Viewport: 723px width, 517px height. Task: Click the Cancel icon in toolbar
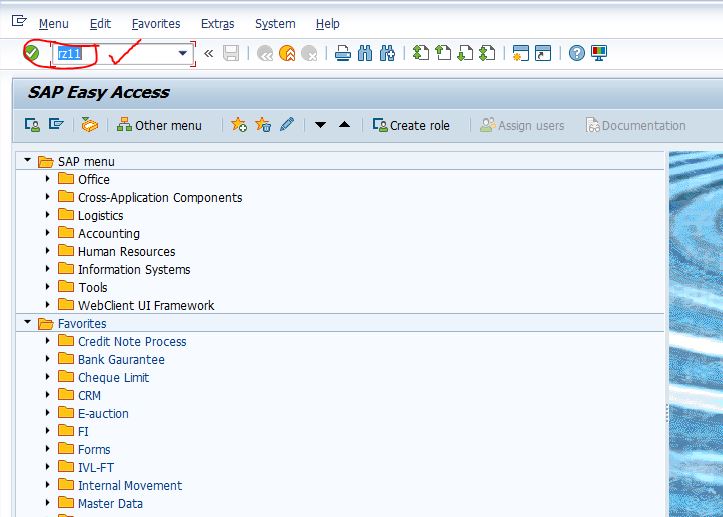click(309, 53)
